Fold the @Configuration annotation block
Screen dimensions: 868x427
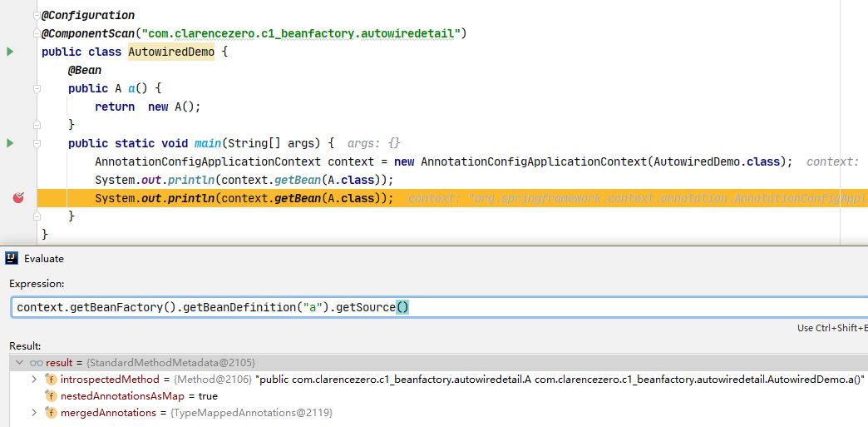click(x=37, y=17)
